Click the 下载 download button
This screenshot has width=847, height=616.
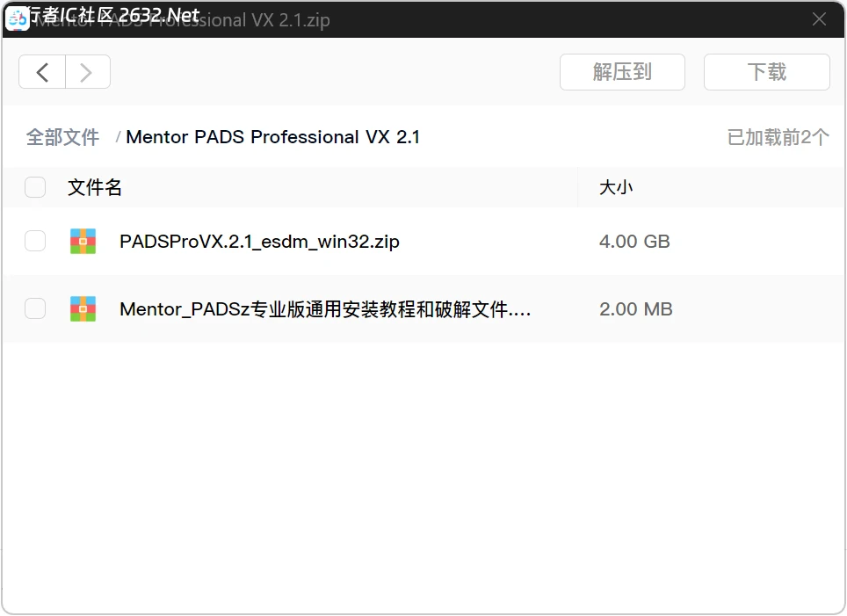766,72
